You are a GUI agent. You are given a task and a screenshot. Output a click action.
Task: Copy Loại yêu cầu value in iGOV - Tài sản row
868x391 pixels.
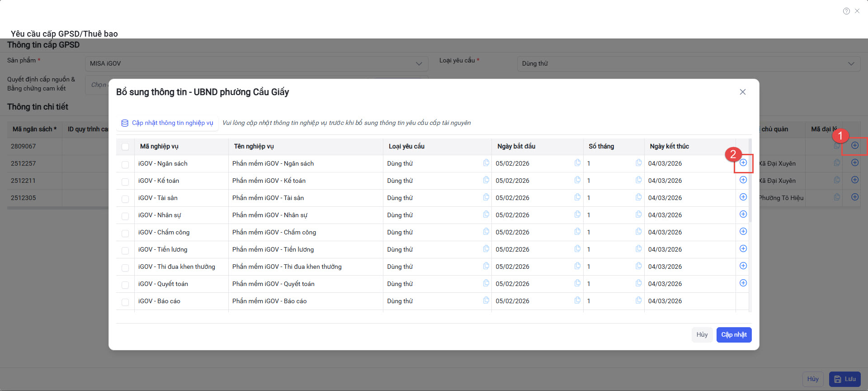486,197
